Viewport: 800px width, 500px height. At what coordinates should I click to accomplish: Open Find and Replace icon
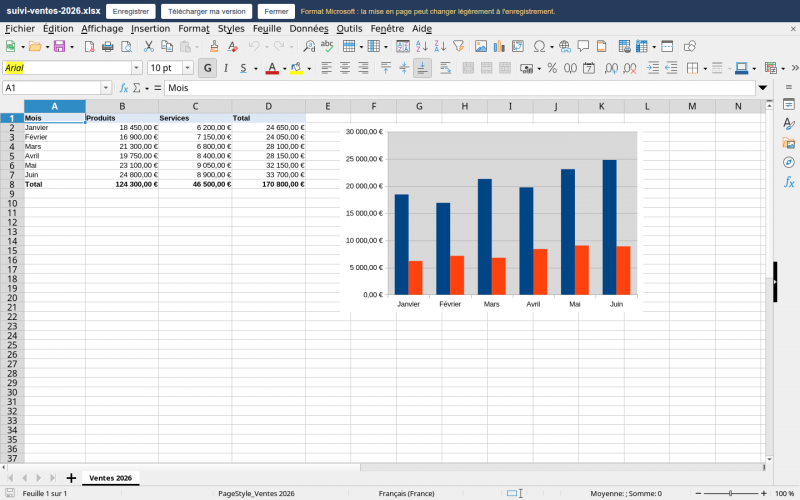tap(309, 46)
